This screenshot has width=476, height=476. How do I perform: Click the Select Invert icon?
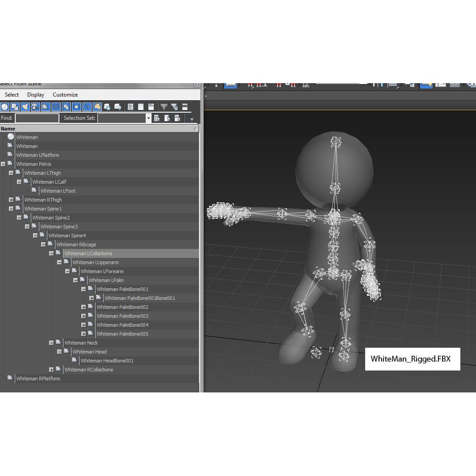tap(151, 106)
